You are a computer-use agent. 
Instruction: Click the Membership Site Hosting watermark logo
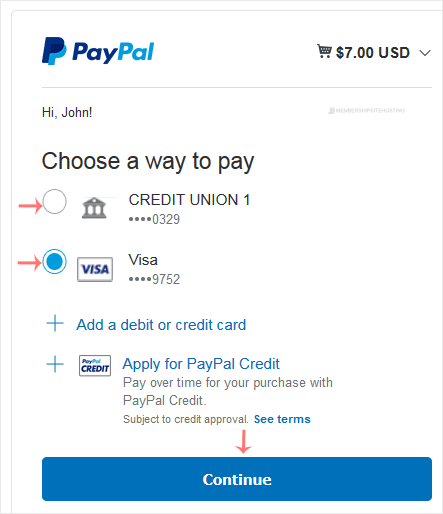367,110
